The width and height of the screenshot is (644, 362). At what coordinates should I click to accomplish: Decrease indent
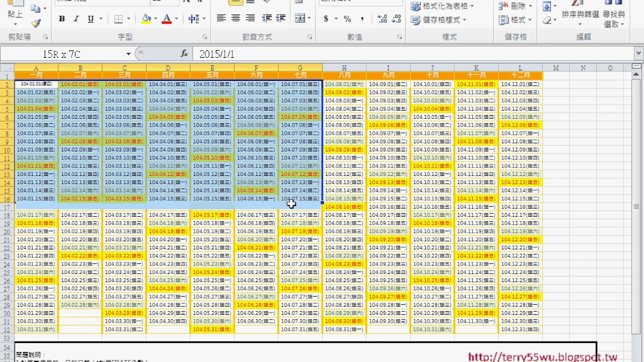point(267,18)
